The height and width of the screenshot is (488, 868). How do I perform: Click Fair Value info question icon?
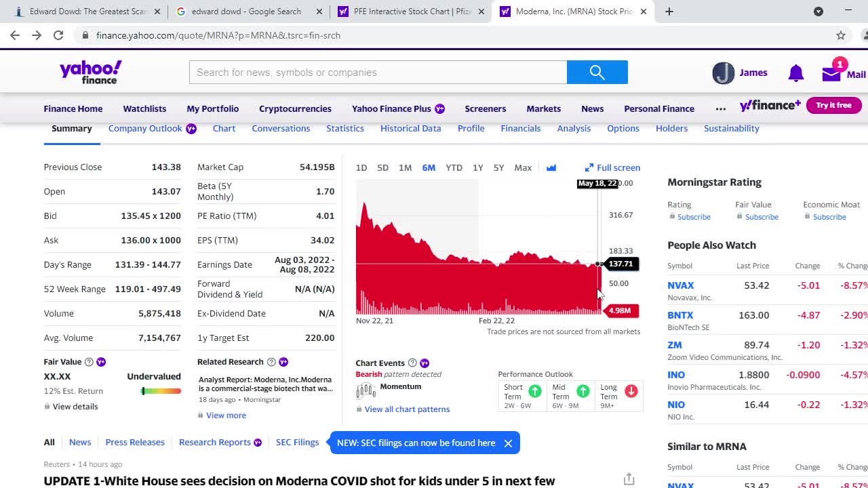89,362
